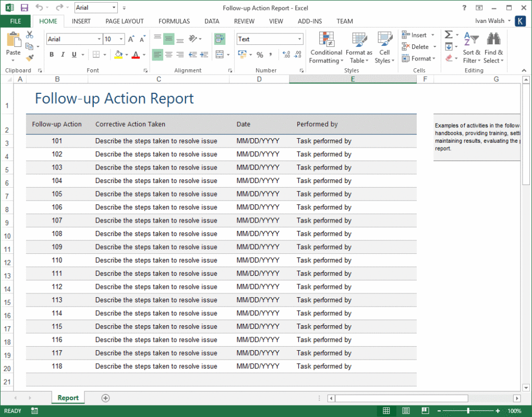Open the REVIEW ribbon tab

click(x=244, y=21)
